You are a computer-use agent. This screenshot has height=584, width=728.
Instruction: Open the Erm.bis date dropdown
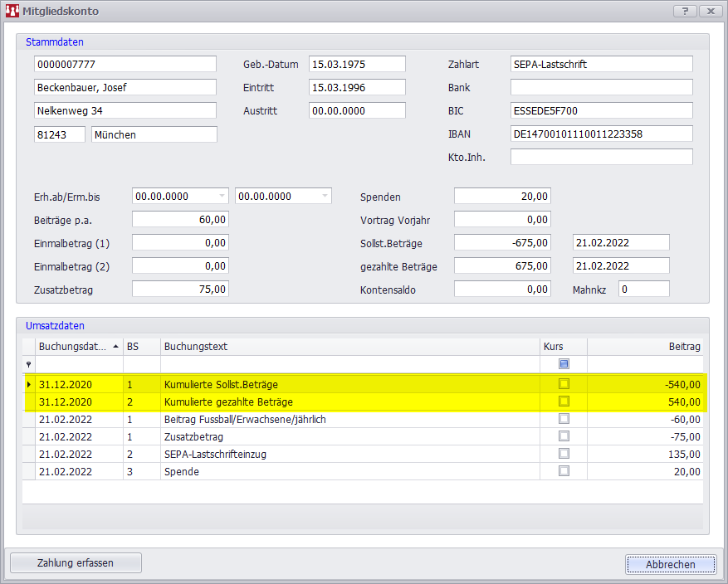click(325, 197)
